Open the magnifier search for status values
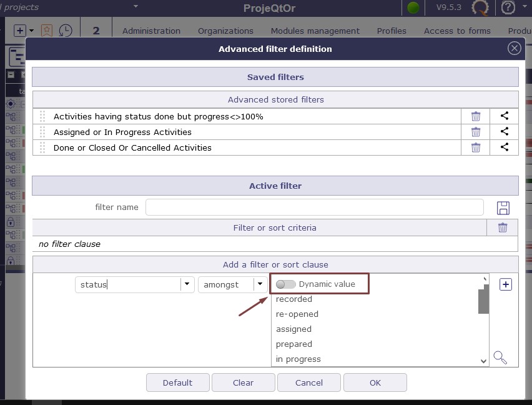Screen dimensions: 532x405 pyautogui.click(x=500, y=357)
